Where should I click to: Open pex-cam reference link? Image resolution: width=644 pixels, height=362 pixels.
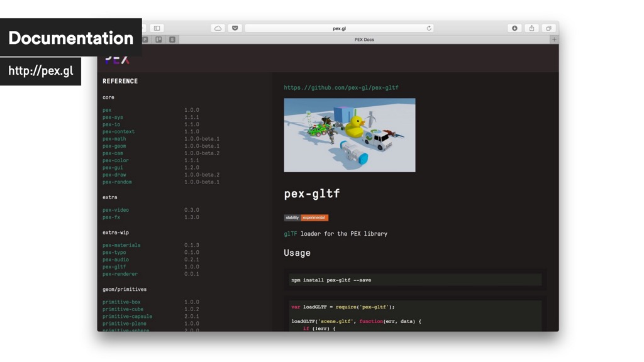click(x=113, y=153)
